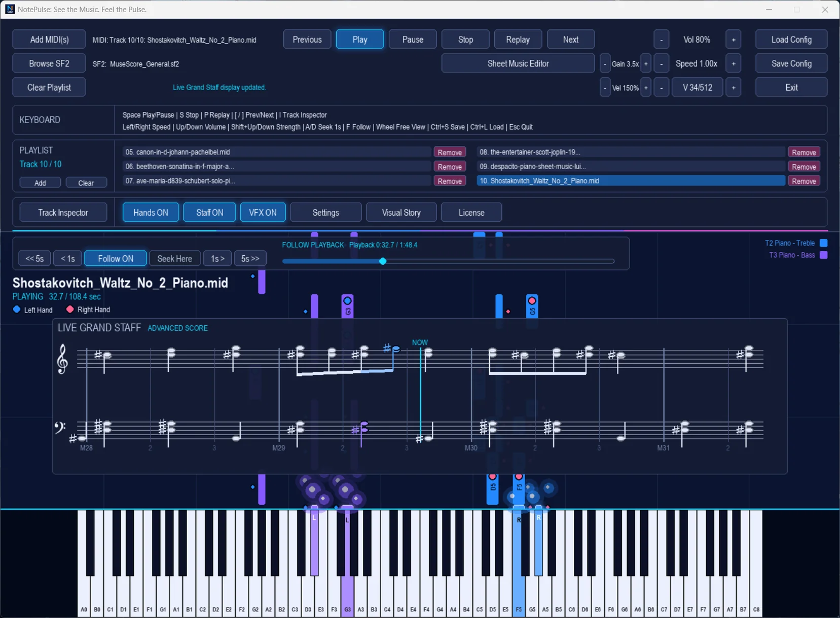Viewport: 840px width, 618px height.
Task: Click Add MIDI(s) button
Action: click(49, 40)
